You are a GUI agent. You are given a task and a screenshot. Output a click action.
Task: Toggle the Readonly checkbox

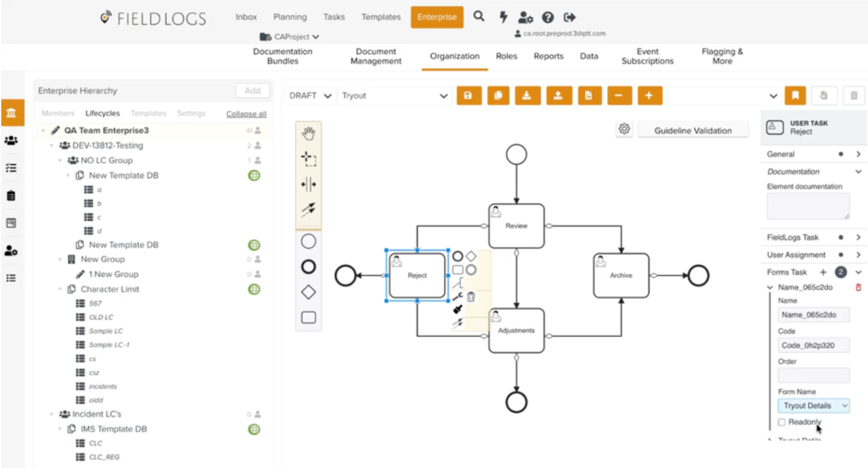[x=781, y=422]
